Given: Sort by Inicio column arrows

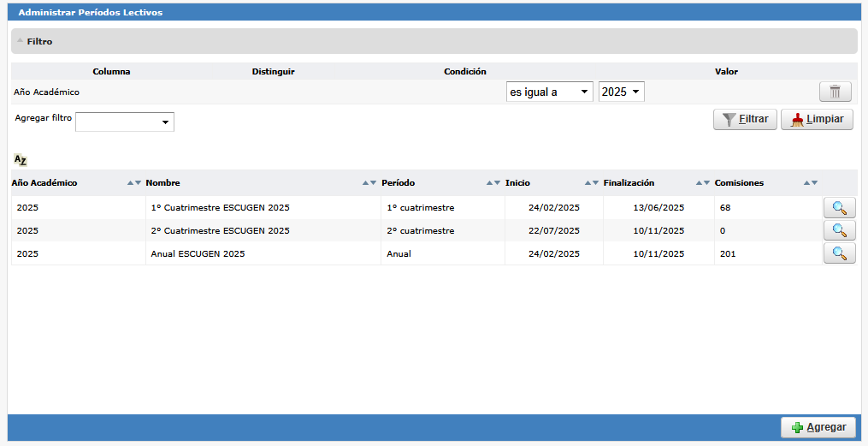Looking at the screenshot, I should pos(592,183).
